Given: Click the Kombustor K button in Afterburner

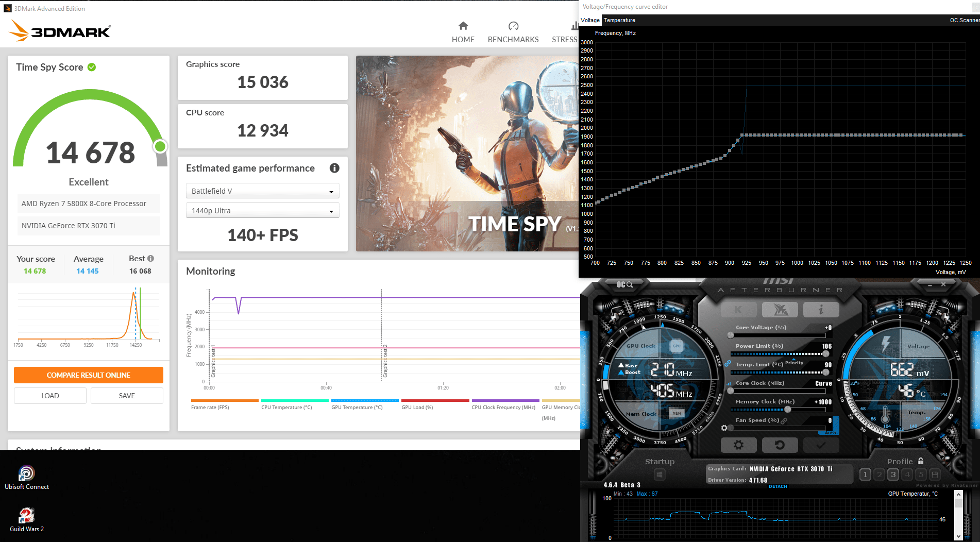Looking at the screenshot, I should (738, 310).
